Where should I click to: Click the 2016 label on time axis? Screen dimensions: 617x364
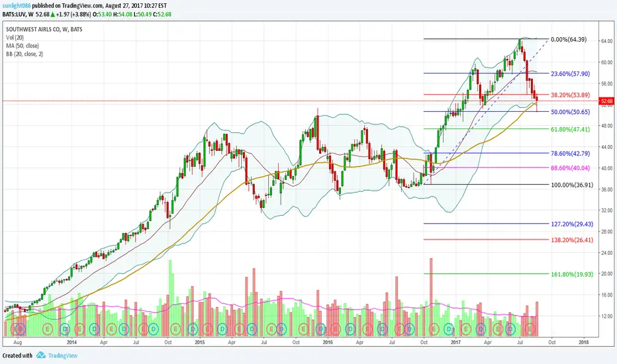pos(328,342)
